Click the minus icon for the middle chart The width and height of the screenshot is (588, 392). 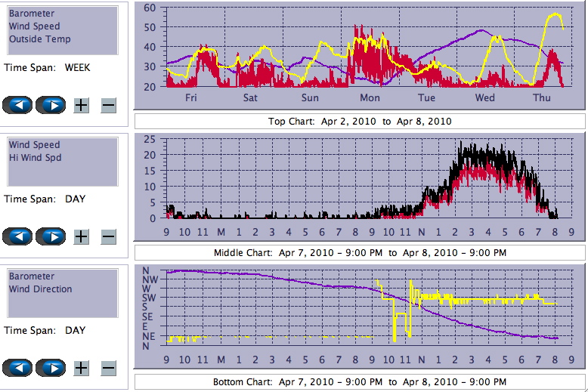108,236
